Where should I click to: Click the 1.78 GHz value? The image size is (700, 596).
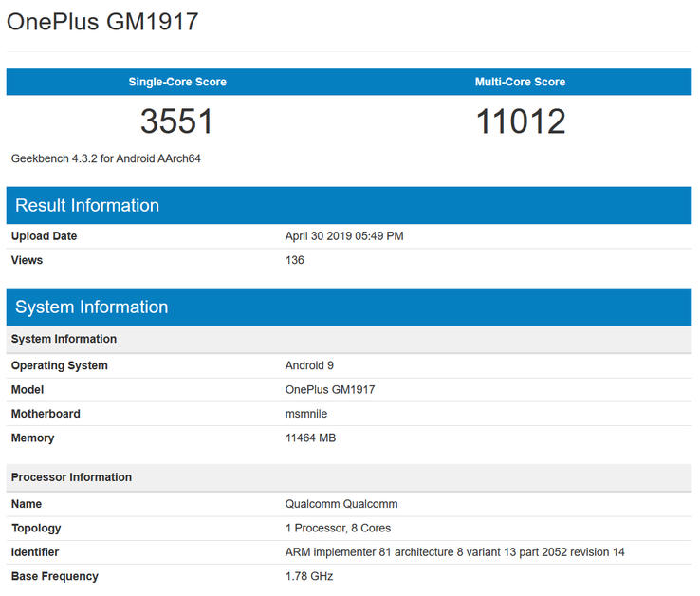[x=309, y=576]
